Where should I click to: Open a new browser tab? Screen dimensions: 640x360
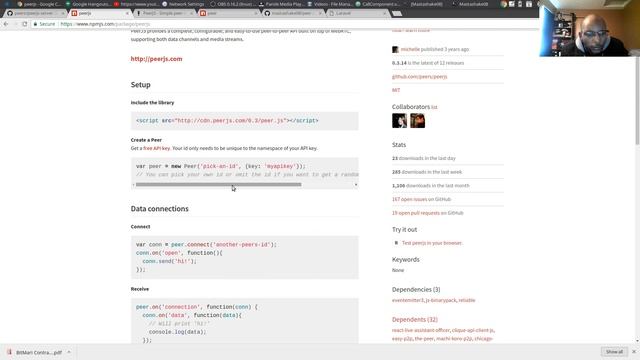(397, 13)
